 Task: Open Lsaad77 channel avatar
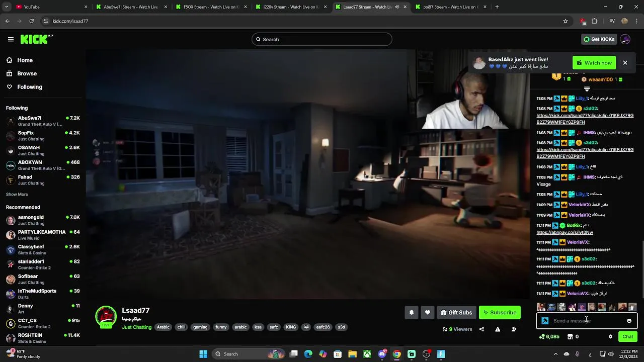click(106, 317)
